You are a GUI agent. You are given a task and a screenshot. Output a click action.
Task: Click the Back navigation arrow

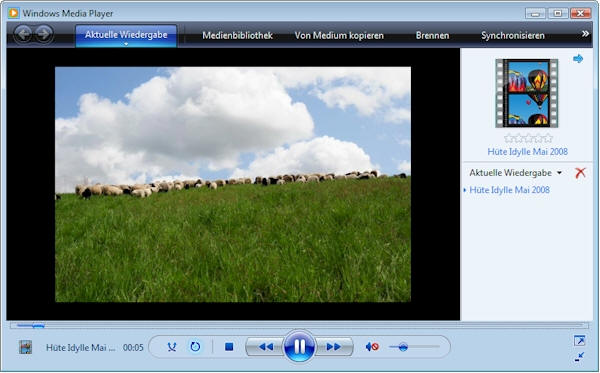click(23, 34)
